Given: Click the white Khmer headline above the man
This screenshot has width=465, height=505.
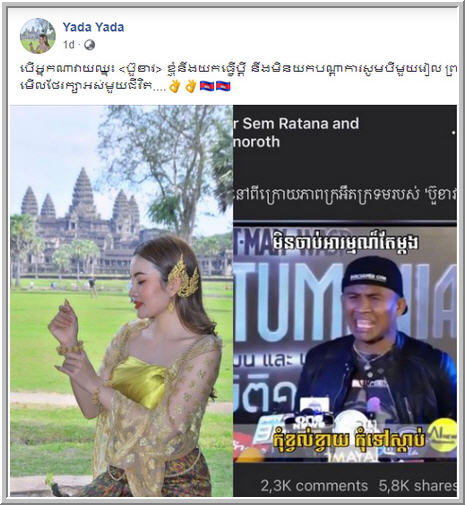Looking at the screenshot, I should coord(345,242).
